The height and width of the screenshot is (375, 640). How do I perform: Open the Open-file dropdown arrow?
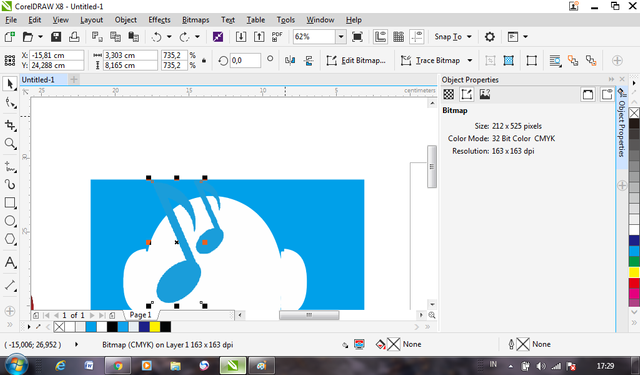[40, 37]
